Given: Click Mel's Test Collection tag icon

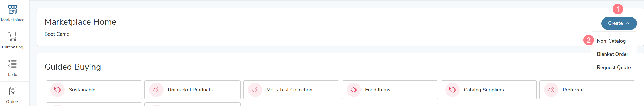Looking at the screenshot, I should click(255, 90).
